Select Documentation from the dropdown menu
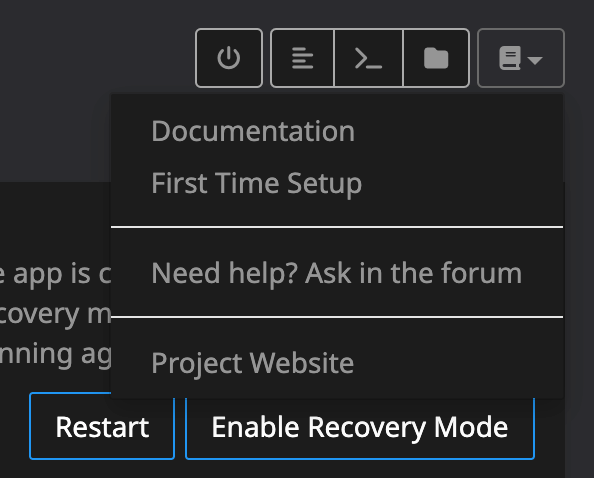 (253, 131)
